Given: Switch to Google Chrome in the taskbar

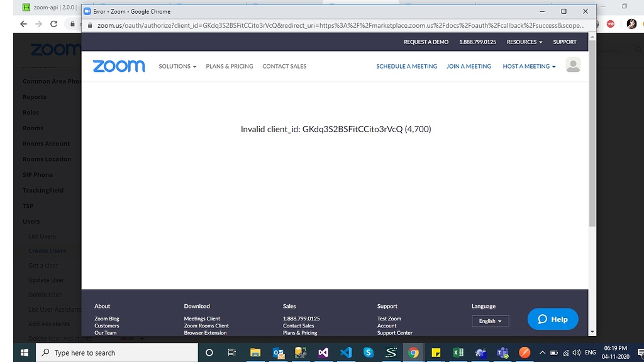Looking at the screenshot, I should [413, 353].
